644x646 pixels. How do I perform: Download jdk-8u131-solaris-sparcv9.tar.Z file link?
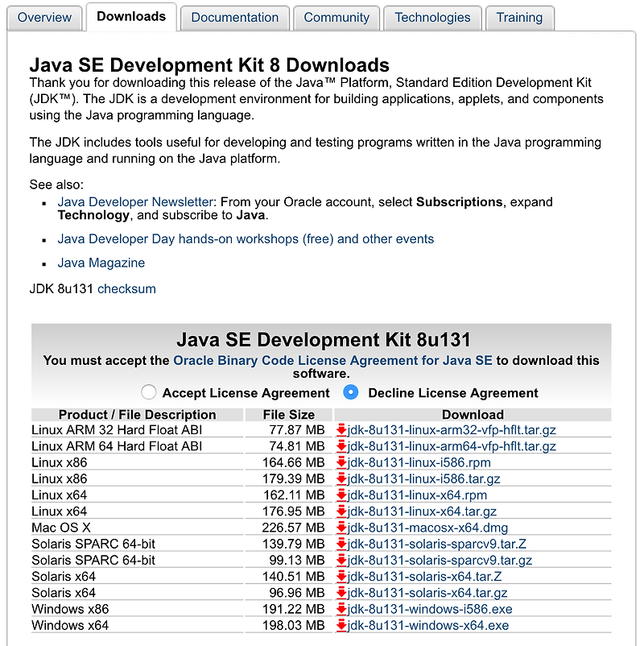[x=437, y=544]
